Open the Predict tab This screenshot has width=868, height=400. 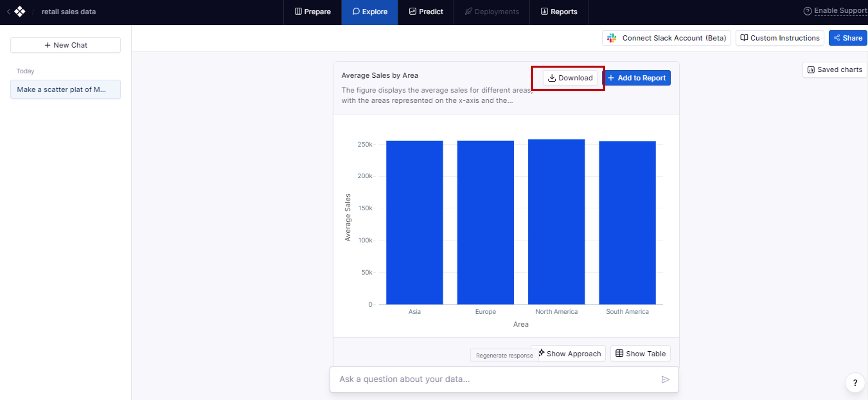[426, 12]
